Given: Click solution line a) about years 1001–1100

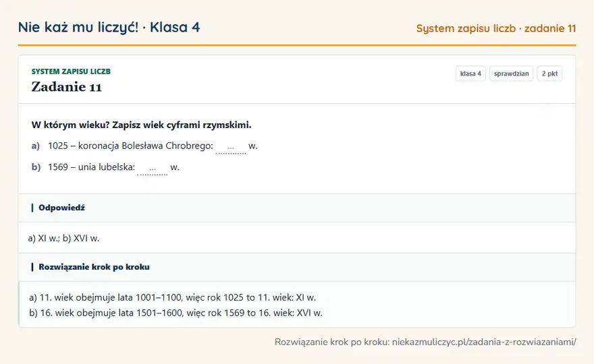Looking at the screenshot, I should pos(172,297).
